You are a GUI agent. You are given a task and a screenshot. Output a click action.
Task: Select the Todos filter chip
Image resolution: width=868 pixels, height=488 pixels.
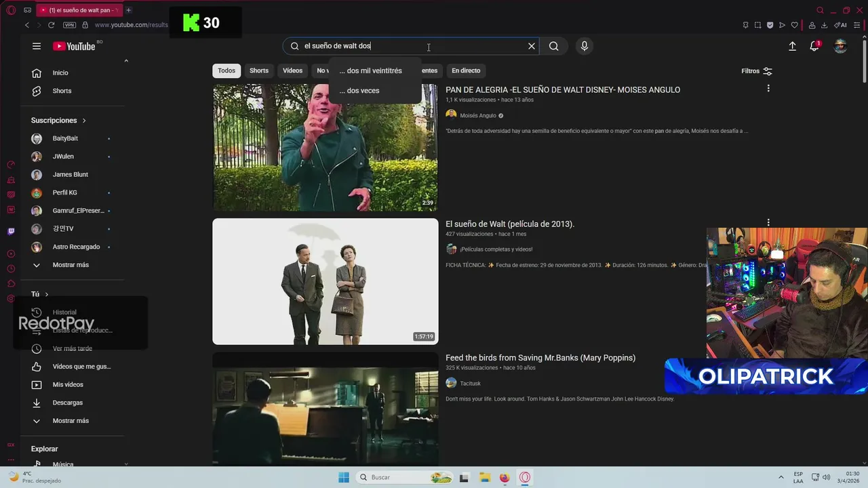click(x=226, y=70)
